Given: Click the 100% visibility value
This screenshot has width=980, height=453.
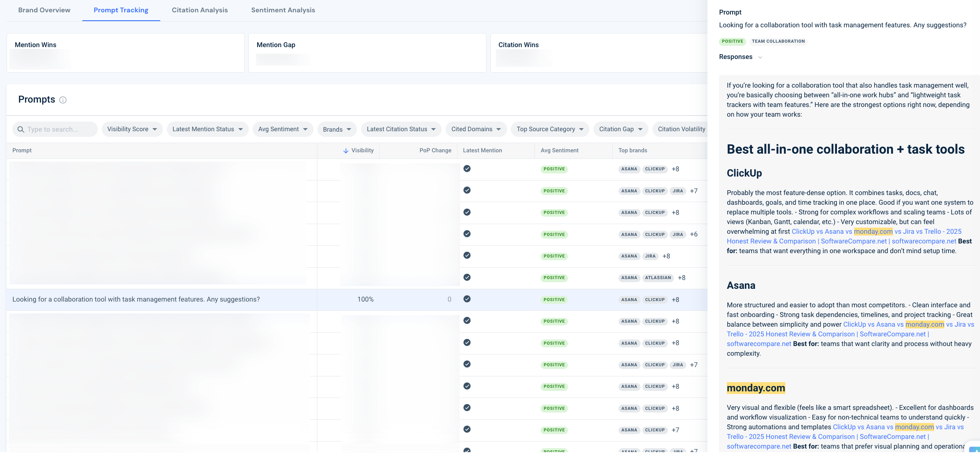Looking at the screenshot, I should (365, 299).
